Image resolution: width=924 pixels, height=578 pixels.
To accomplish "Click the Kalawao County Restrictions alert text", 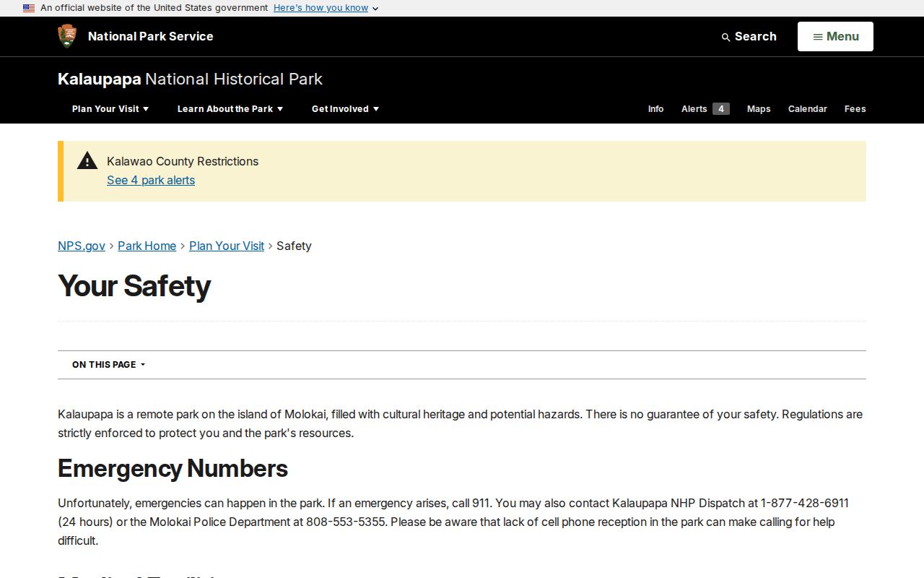I will [183, 161].
